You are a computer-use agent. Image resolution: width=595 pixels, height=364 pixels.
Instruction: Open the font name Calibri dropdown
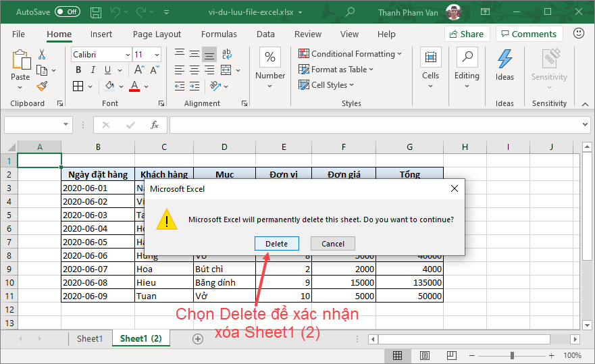pyautogui.click(x=128, y=55)
